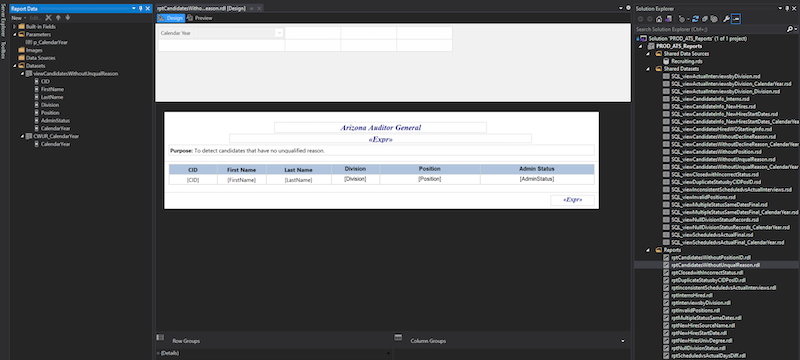Select the Data Sources folder in Report Data
800x360 pixels.
tap(40, 58)
